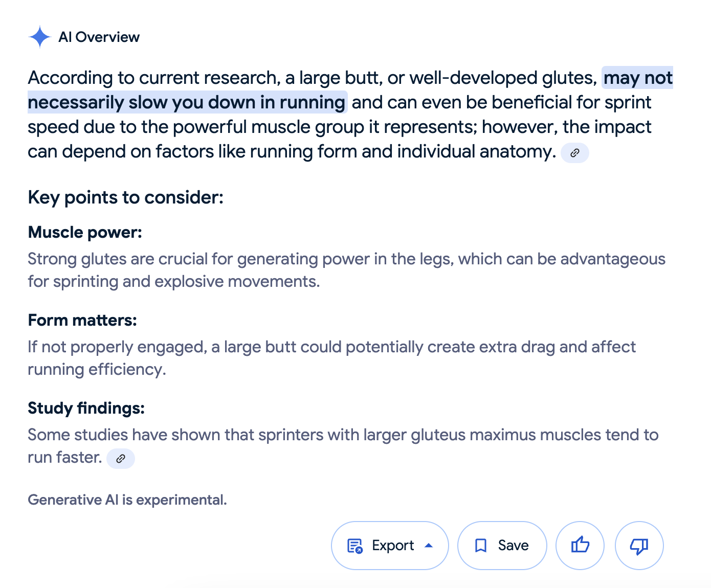711x588 pixels.
Task: Click the Export document icon
Action: tap(355, 546)
